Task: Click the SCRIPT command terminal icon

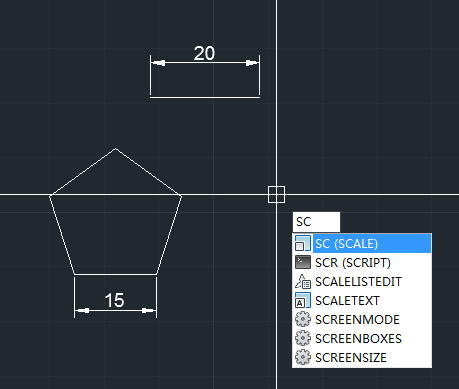Action: pos(303,262)
